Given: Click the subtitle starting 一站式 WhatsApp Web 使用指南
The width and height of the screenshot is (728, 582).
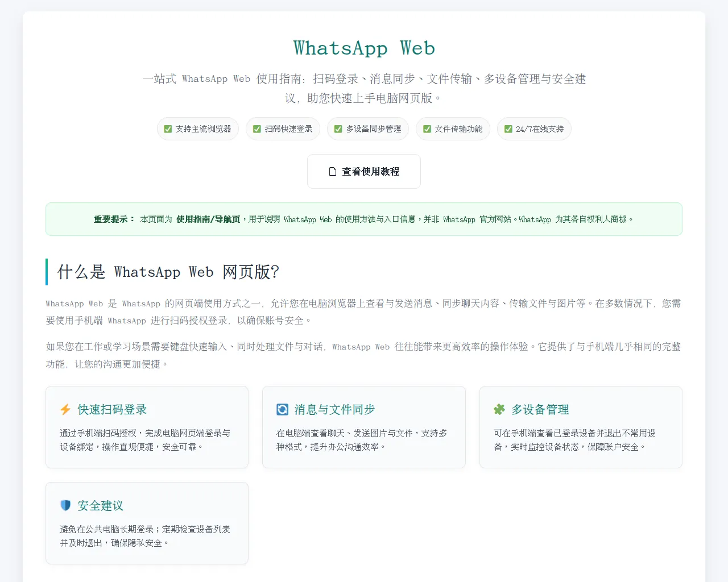Looking at the screenshot, I should [364, 89].
